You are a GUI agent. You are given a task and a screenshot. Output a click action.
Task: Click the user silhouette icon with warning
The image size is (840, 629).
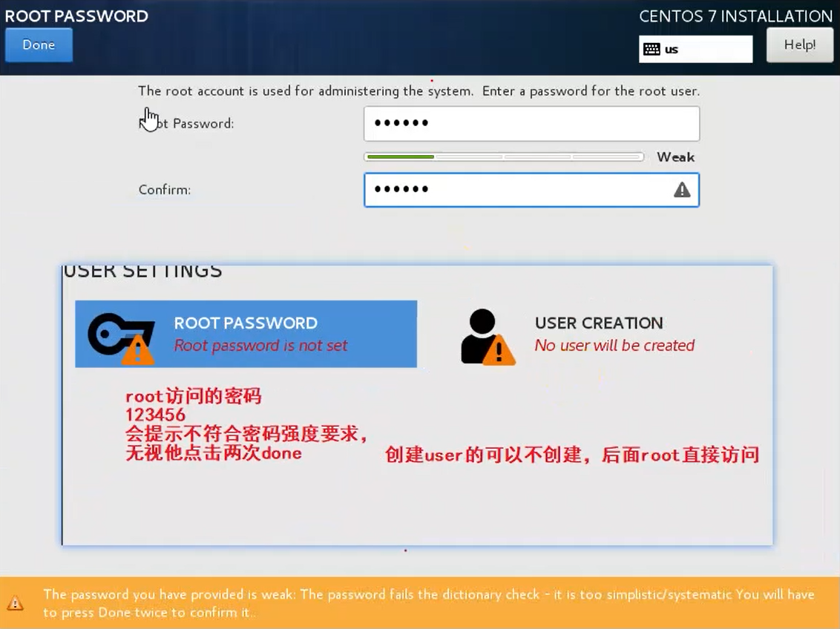[488, 337]
